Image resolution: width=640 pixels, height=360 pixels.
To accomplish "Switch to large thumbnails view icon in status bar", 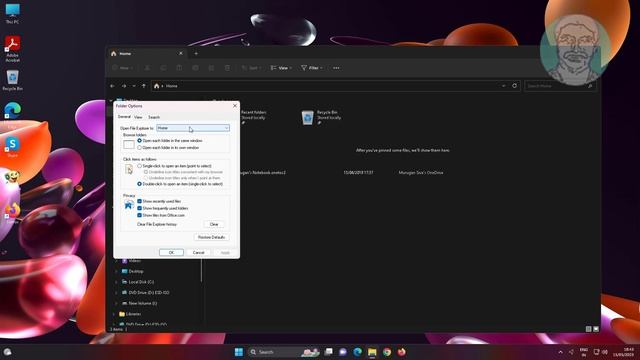I will [x=596, y=329].
